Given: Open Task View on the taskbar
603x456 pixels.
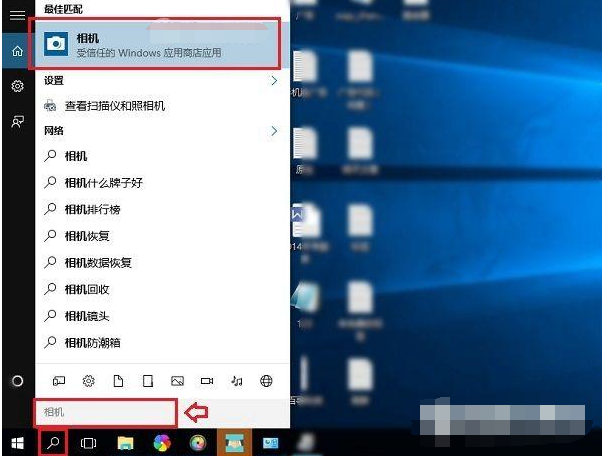Looking at the screenshot, I should tap(88, 442).
